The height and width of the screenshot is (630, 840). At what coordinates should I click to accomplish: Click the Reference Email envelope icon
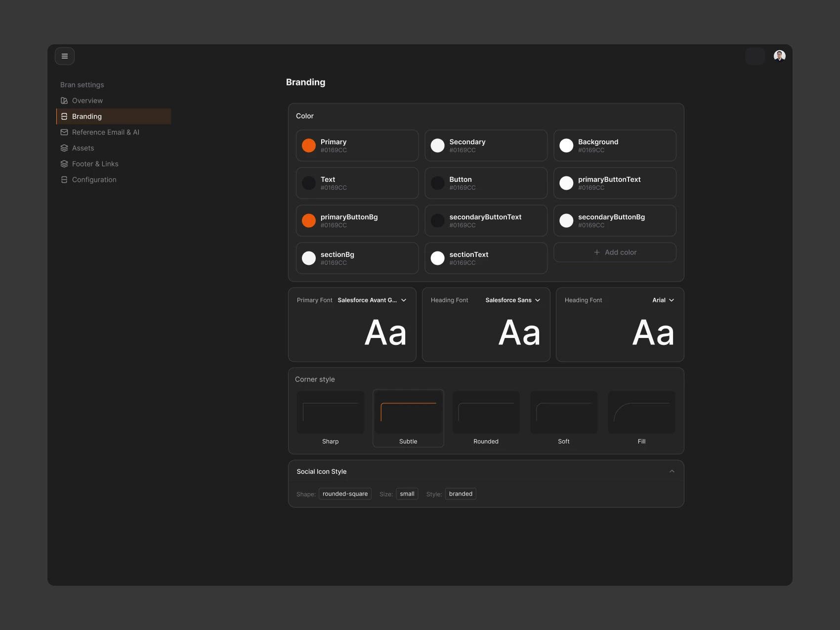point(64,132)
